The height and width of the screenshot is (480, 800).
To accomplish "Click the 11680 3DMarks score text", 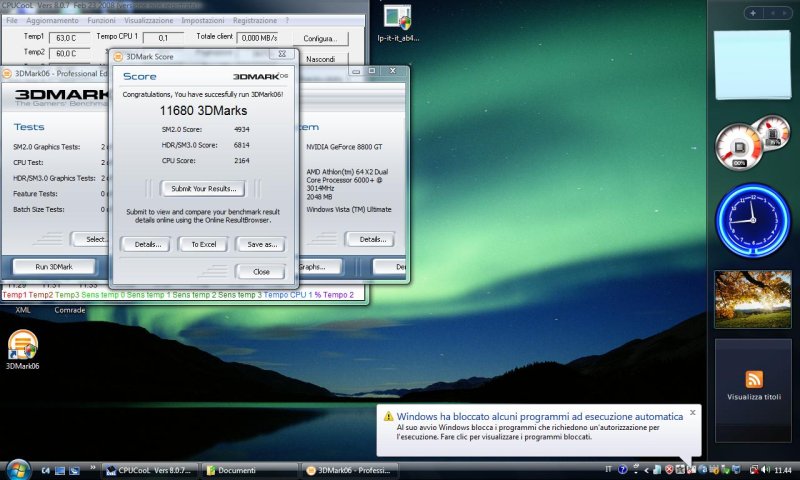I will point(203,111).
